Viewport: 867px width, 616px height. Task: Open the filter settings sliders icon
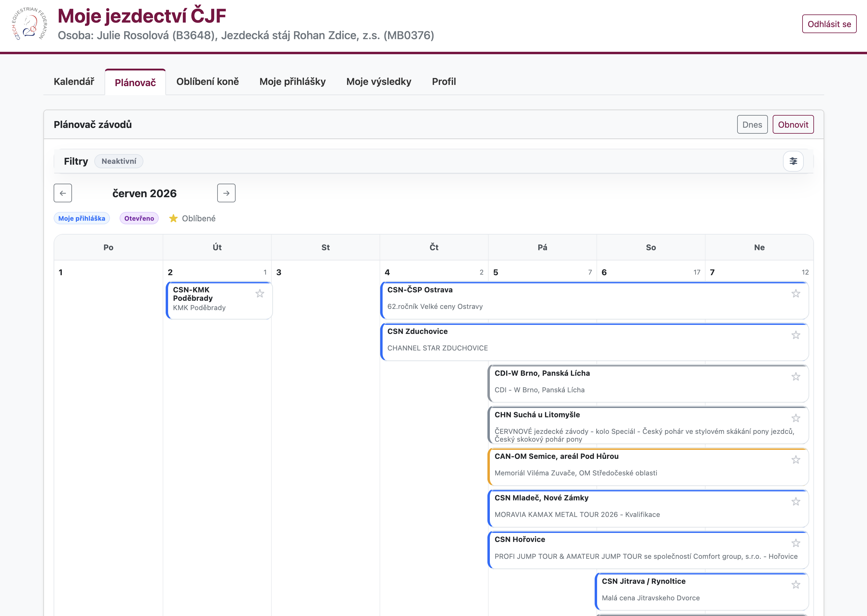pos(793,161)
